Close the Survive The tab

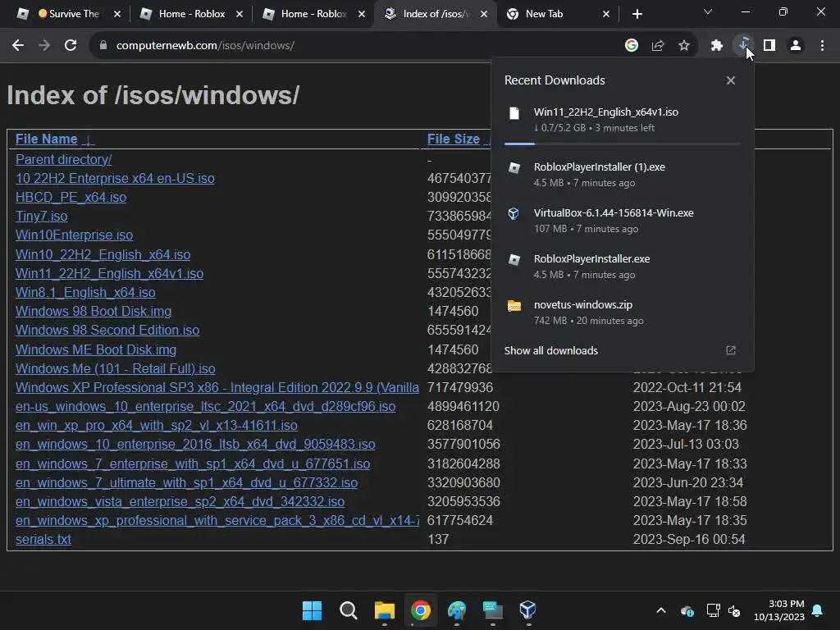pos(116,14)
